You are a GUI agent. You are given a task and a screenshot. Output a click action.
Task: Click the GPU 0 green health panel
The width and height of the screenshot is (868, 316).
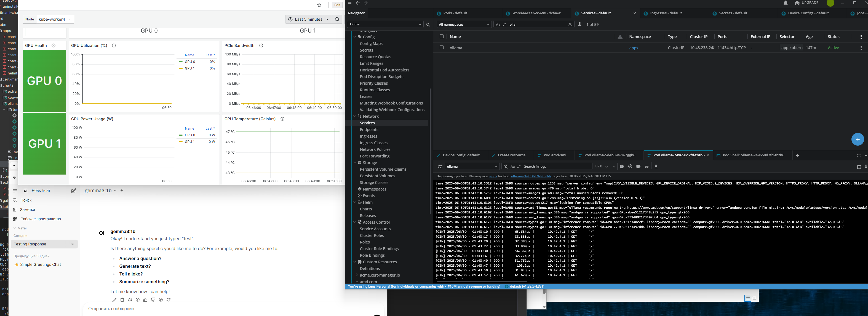pos(44,81)
